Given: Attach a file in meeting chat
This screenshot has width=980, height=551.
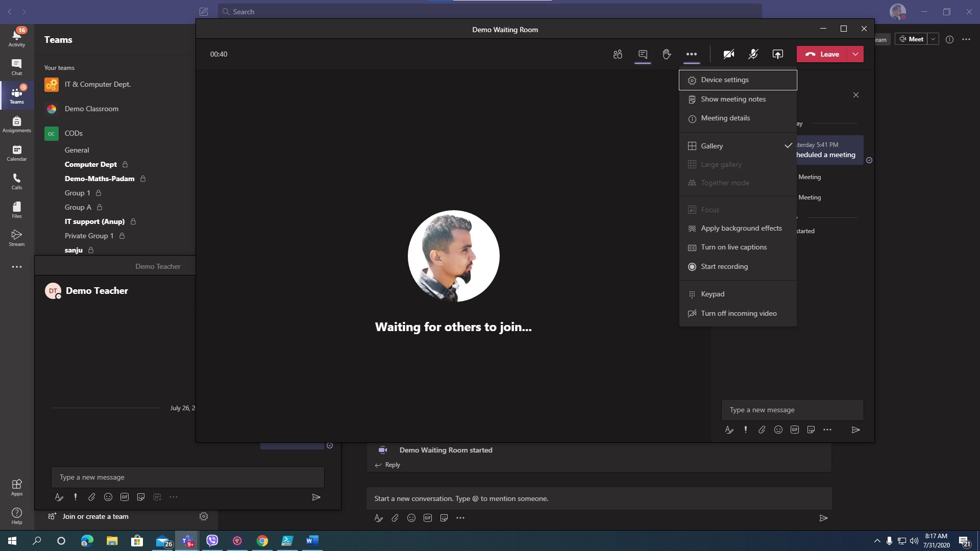Looking at the screenshot, I should pyautogui.click(x=762, y=430).
